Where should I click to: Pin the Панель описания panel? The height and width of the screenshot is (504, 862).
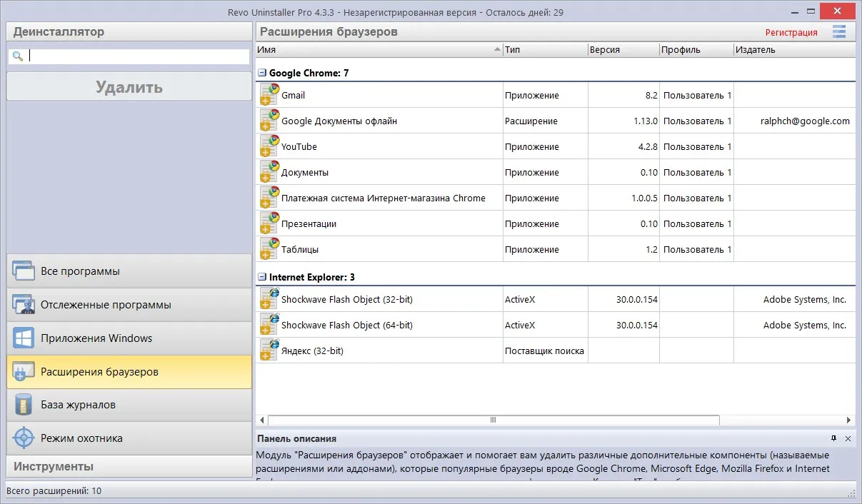(833, 438)
